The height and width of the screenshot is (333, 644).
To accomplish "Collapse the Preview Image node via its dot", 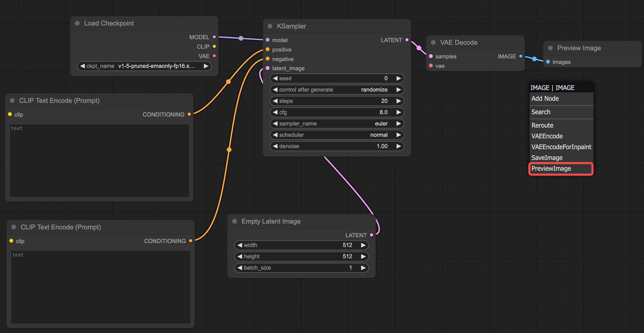I will click(x=550, y=48).
